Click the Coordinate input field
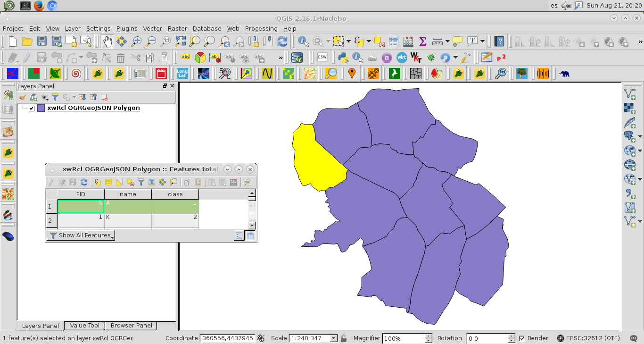 [228, 338]
